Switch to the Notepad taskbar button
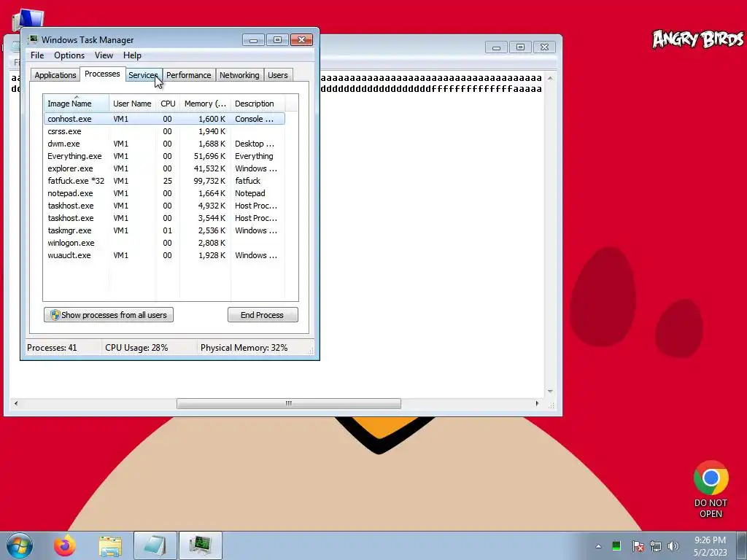747x560 pixels. pos(155,545)
